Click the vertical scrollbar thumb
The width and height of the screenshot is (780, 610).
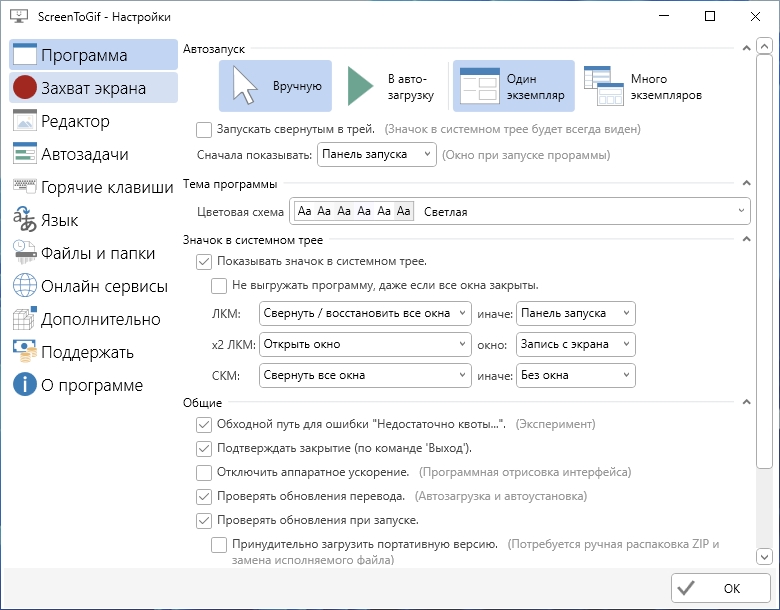click(764, 261)
